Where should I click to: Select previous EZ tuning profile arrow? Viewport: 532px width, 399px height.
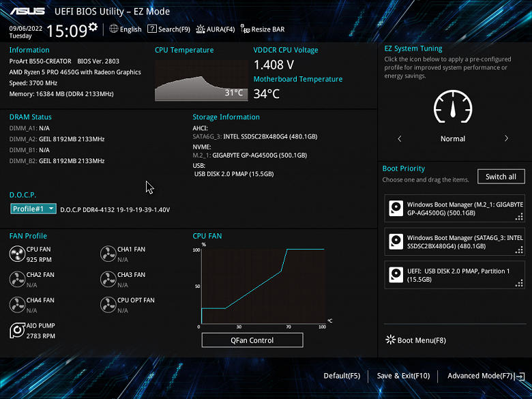(x=399, y=138)
